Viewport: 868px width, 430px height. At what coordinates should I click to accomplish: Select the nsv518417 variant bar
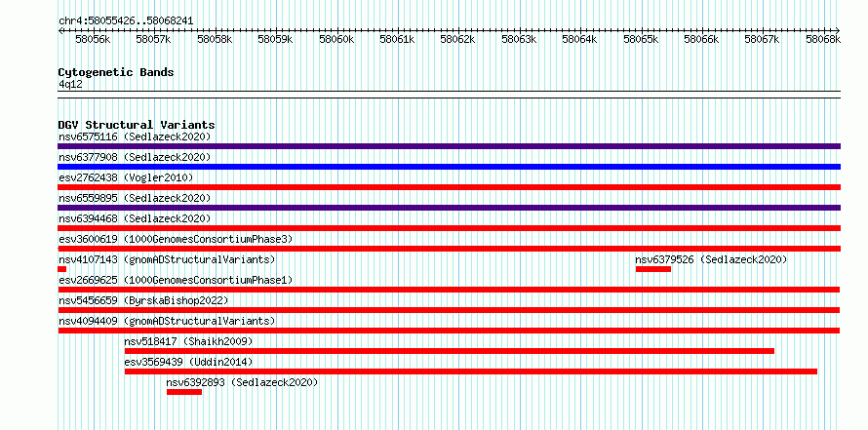(450, 351)
